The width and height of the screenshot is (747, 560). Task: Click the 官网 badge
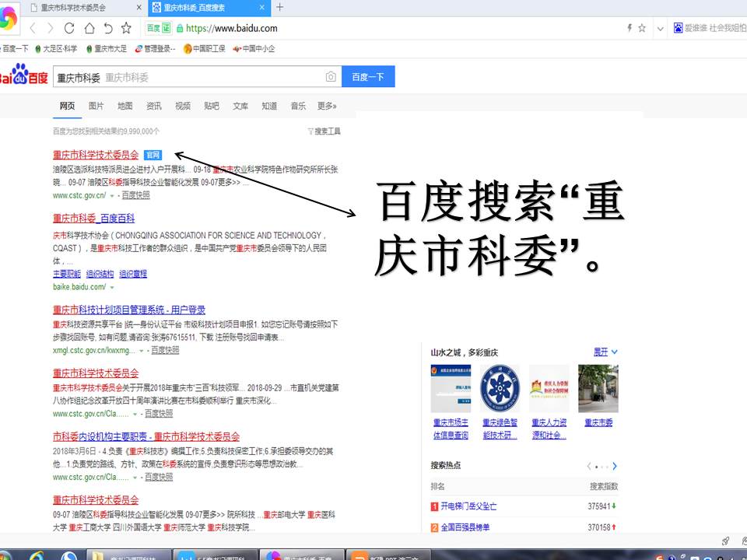point(153,155)
